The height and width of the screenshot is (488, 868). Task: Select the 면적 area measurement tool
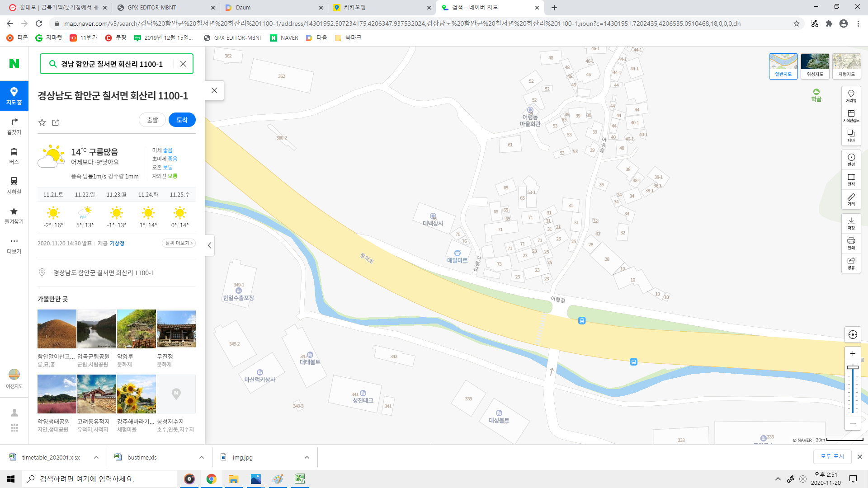click(851, 179)
